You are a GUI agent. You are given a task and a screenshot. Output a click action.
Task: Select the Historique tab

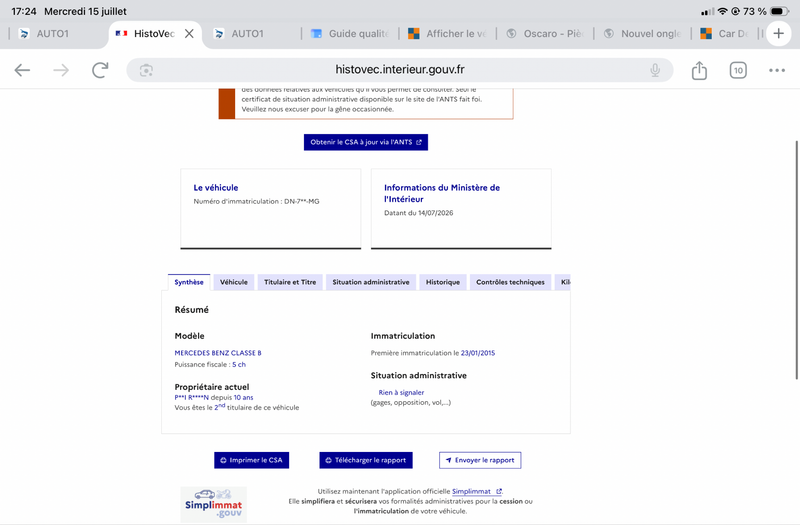(443, 282)
